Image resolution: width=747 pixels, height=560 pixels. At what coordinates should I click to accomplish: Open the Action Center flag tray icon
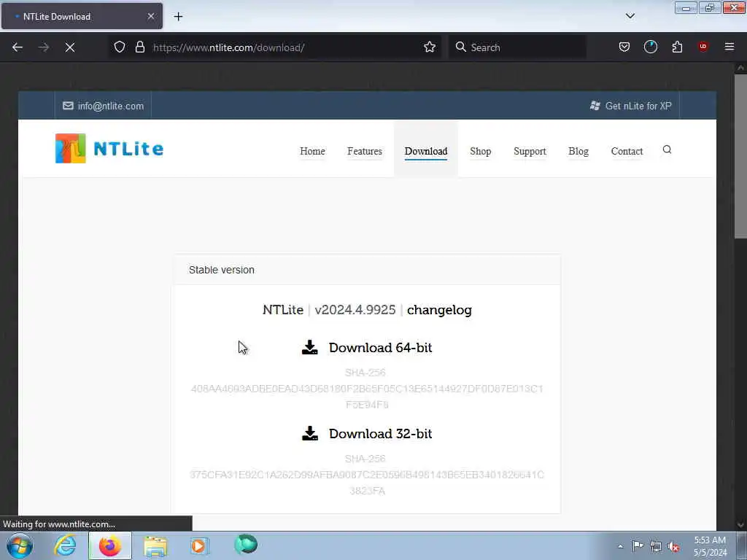(638, 545)
